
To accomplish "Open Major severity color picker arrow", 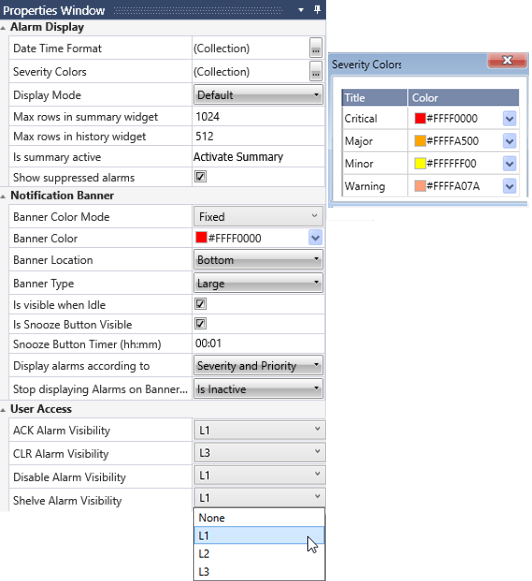I will click(x=509, y=141).
